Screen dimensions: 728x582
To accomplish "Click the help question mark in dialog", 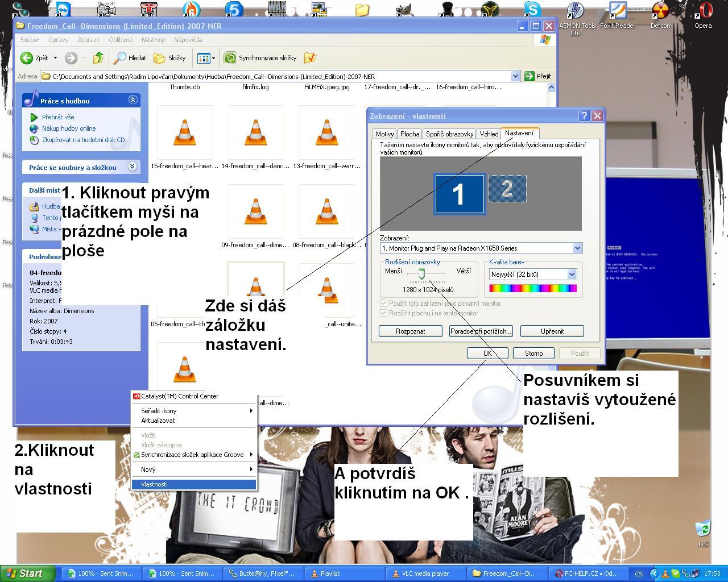I will point(584,116).
